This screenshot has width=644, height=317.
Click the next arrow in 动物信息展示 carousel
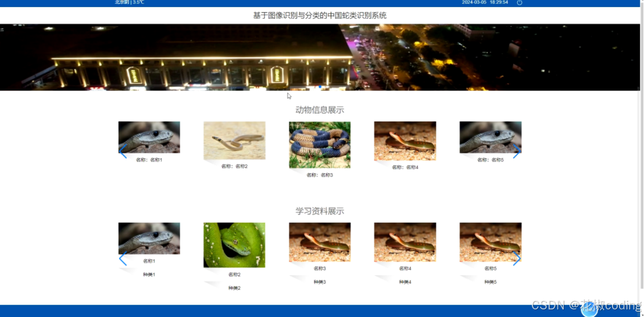517,151
